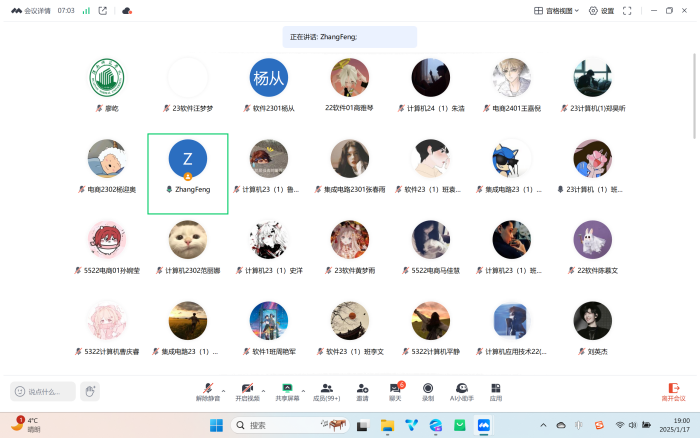This screenshot has height=438, width=700.
Task: Select 22软件陈慕文 rabbit avatar
Action: pyautogui.click(x=592, y=240)
